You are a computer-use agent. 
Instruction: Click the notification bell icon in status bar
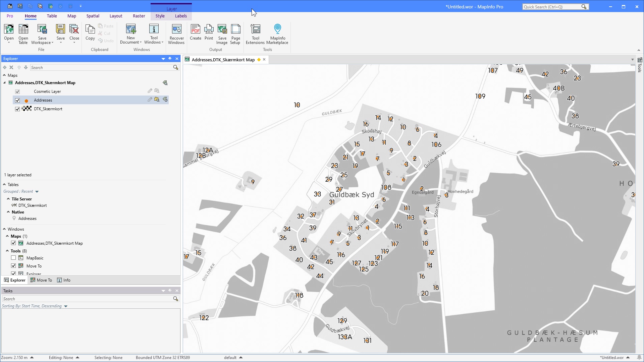(x=639, y=358)
